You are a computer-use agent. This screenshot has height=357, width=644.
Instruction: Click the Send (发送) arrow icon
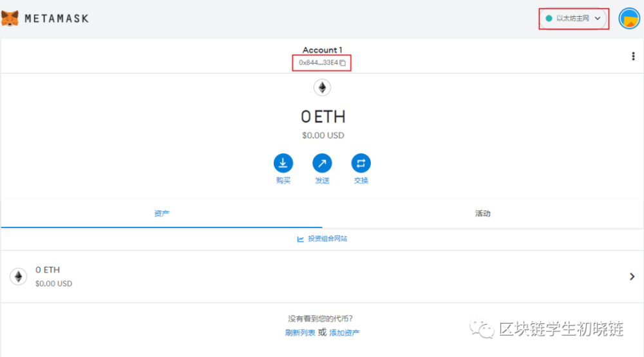[322, 163]
